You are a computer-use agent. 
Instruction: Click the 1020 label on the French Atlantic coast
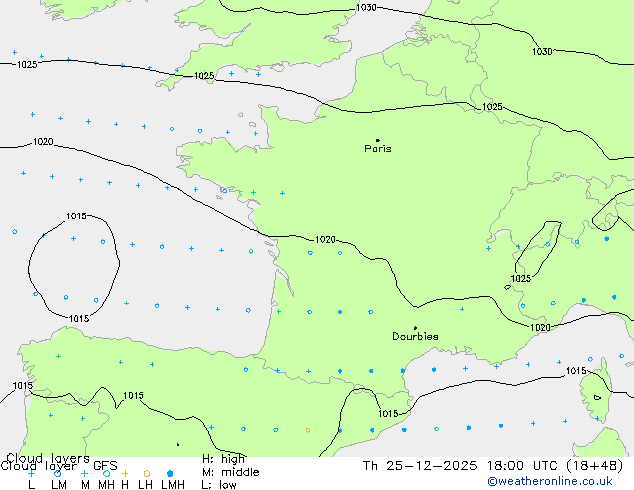(x=325, y=240)
